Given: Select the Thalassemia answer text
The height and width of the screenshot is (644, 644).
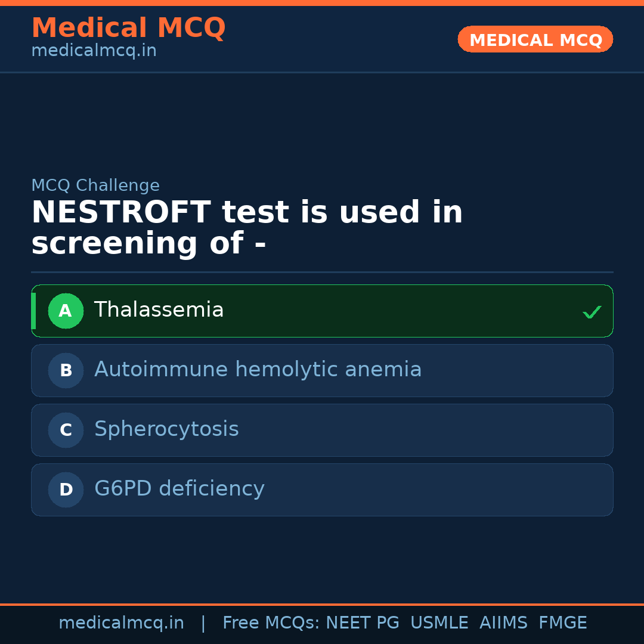Looking at the screenshot, I should 159,310.
